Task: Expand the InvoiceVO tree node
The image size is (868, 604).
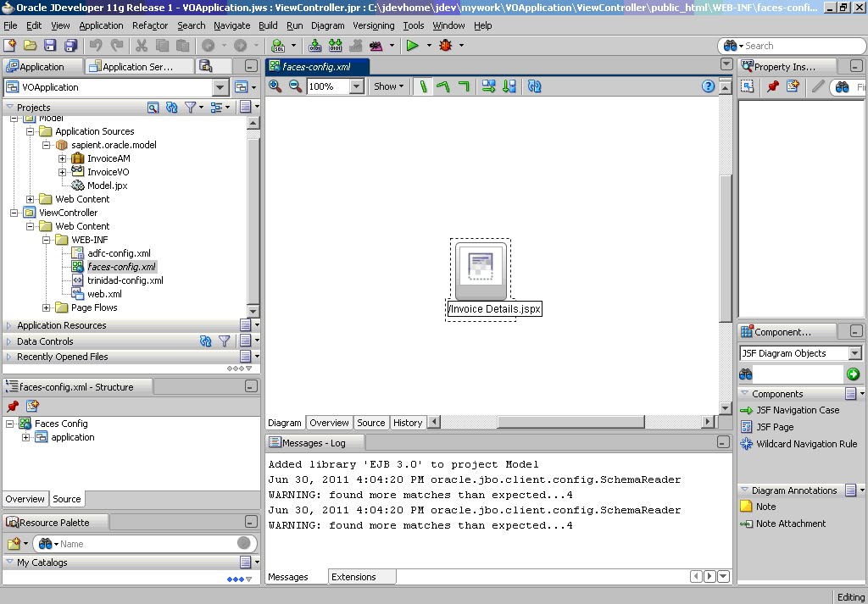Action: tap(63, 172)
